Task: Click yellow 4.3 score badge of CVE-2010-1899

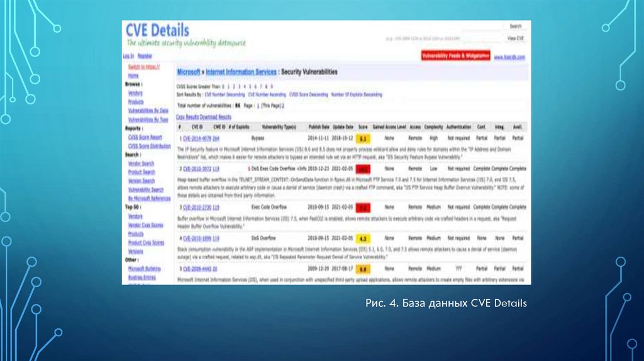Action: (x=363, y=238)
